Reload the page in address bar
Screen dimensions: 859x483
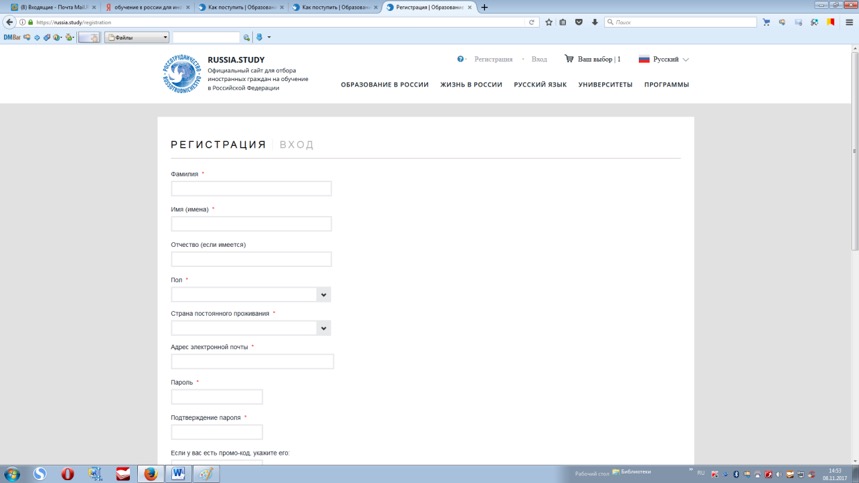(532, 22)
